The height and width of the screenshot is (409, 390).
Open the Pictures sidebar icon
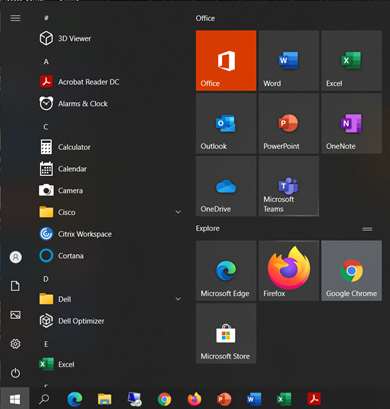click(15, 315)
